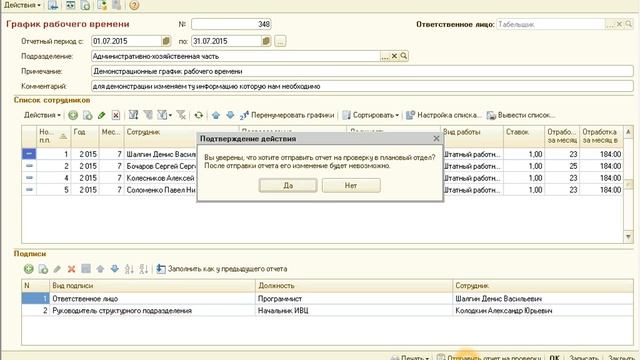The image size is (640, 360).
Task: Click cell Начальник ИВЦ
Action: pos(354,311)
